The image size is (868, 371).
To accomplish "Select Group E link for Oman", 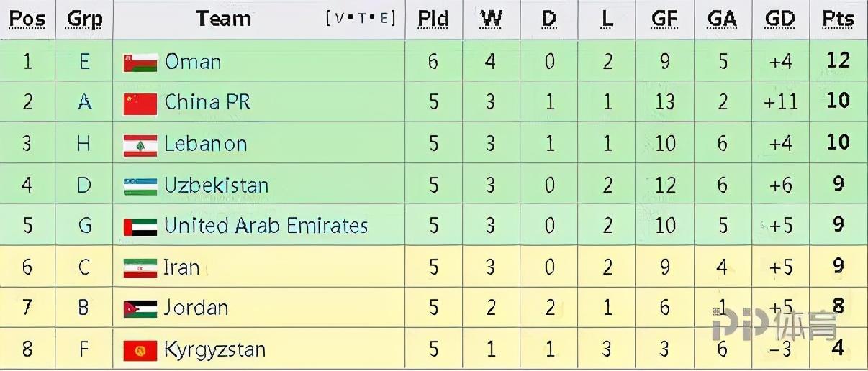I will (84, 62).
